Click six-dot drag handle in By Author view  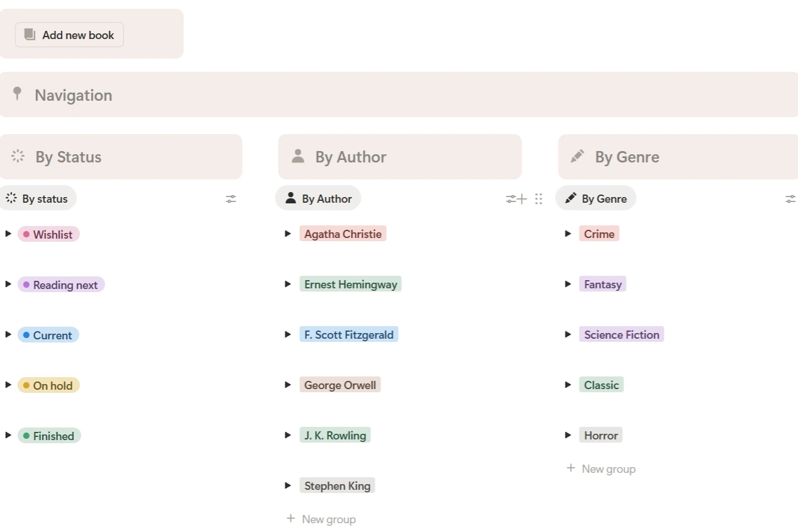click(x=539, y=199)
